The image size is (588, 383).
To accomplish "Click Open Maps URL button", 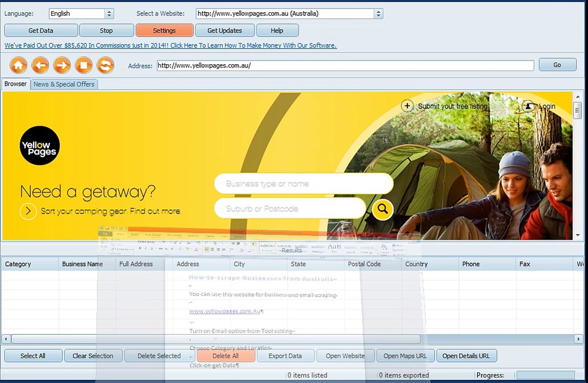I will (x=405, y=356).
